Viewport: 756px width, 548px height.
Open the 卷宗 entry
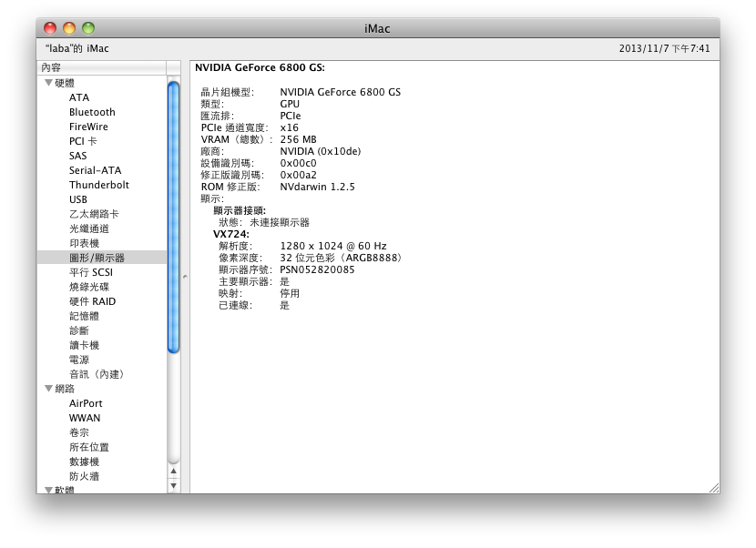[79, 432]
